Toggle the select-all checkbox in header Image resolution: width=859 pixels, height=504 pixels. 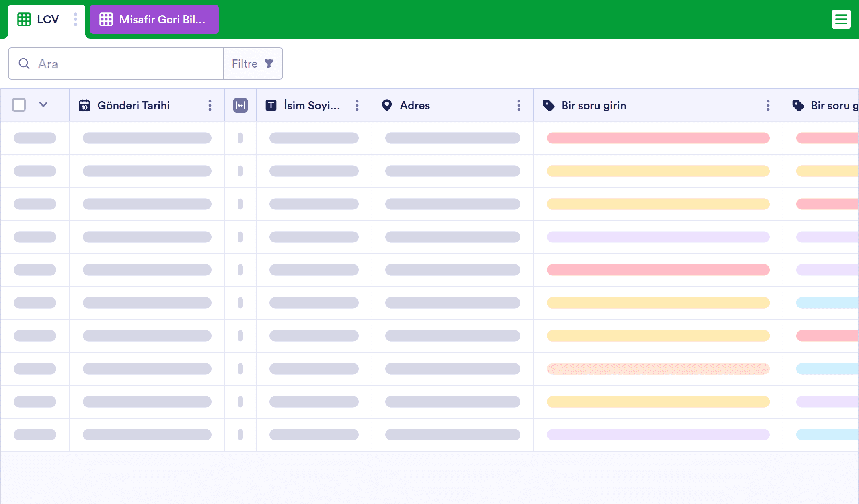19,105
